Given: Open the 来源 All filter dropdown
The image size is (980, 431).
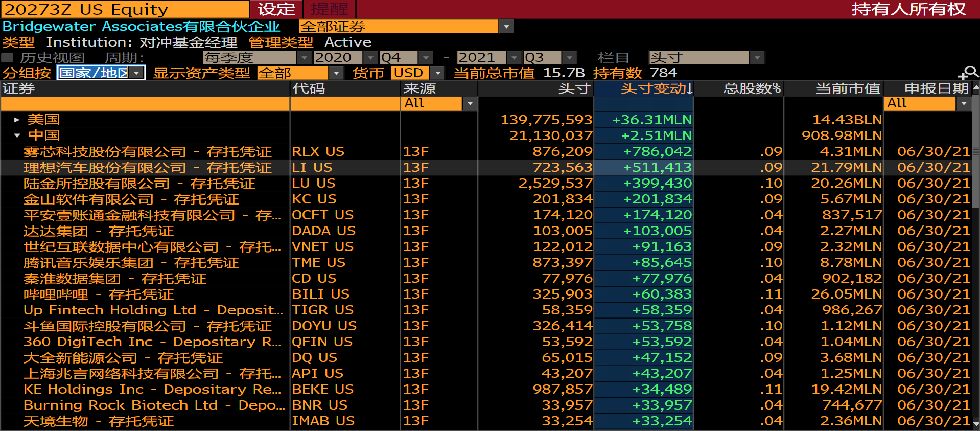Looking at the screenshot, I should [x=470, y=104].
